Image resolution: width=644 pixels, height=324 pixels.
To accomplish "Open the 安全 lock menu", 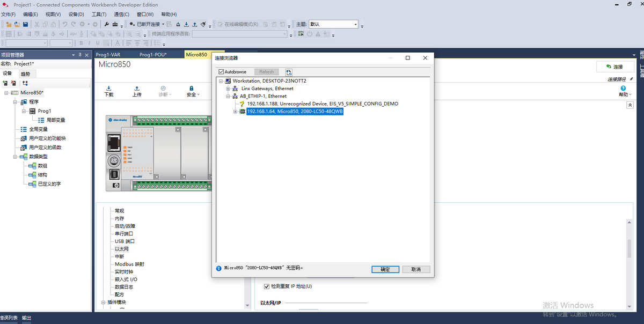I will 192,91.
